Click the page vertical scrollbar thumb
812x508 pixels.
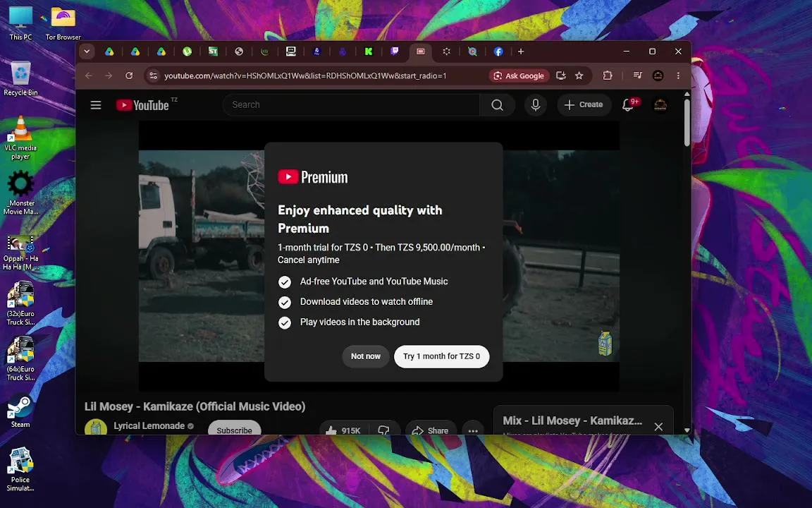tap(687, 122)
